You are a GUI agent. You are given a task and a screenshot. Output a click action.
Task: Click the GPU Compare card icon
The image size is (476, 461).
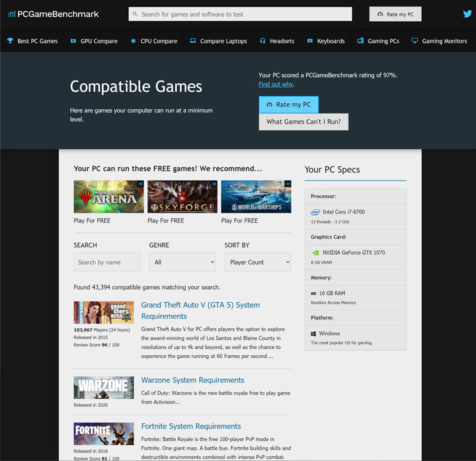73,41
